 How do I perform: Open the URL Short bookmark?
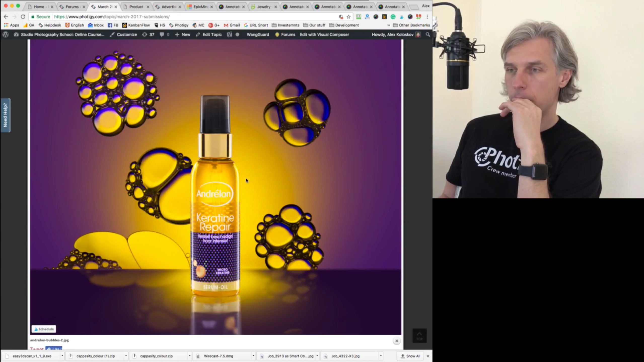[x=256, y=25]
